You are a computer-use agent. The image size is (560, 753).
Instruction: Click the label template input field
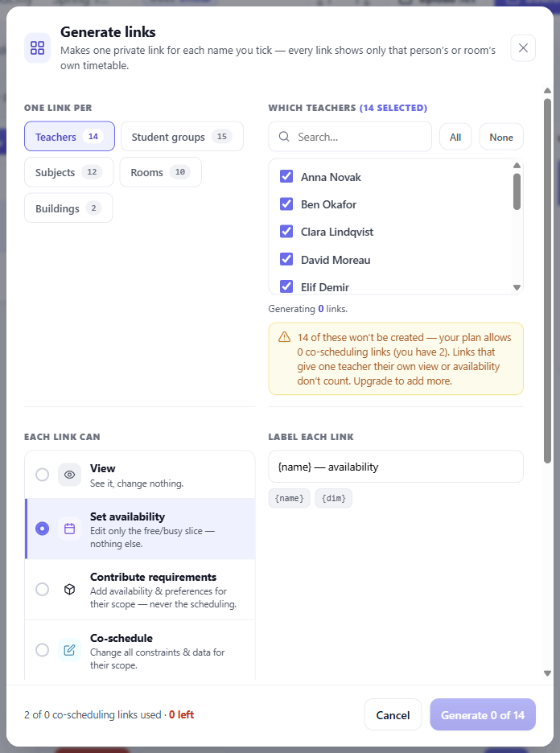click(x=396, y=467)
